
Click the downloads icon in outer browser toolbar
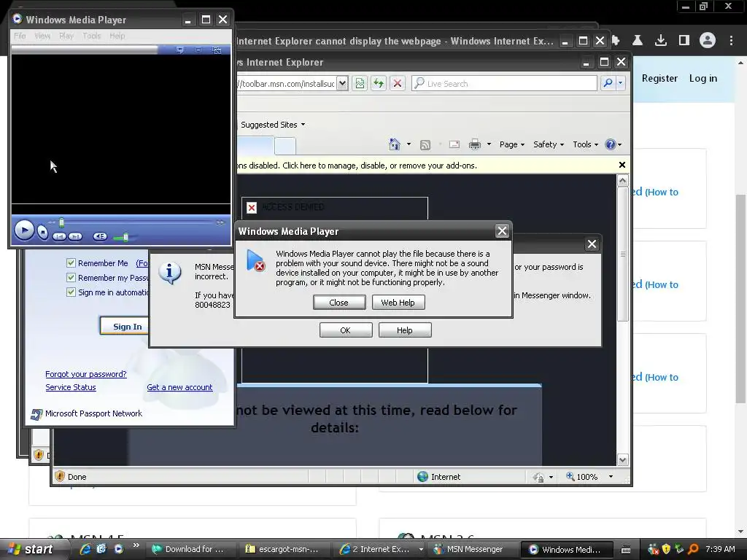pos(661,41)
